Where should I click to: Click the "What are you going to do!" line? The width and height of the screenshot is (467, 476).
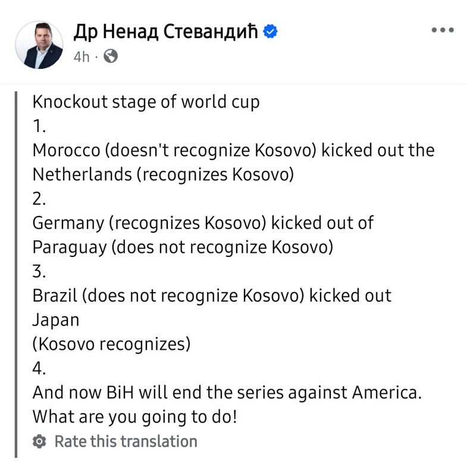pos(134,417)
